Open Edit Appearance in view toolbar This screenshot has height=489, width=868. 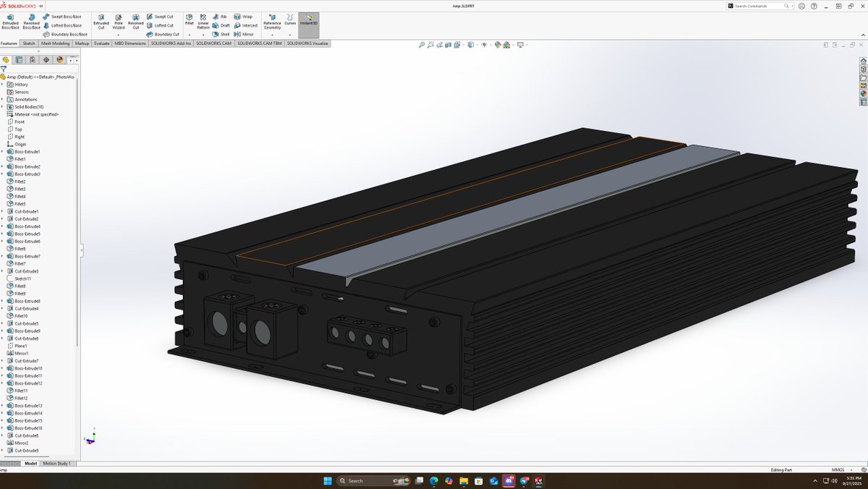[498, 45]
